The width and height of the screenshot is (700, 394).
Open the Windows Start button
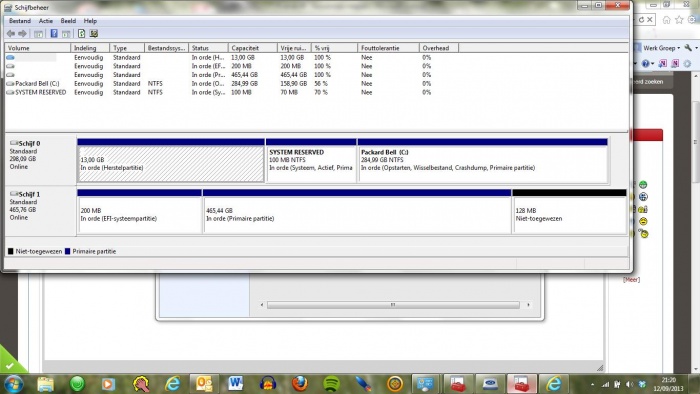(x=13, y=384)
